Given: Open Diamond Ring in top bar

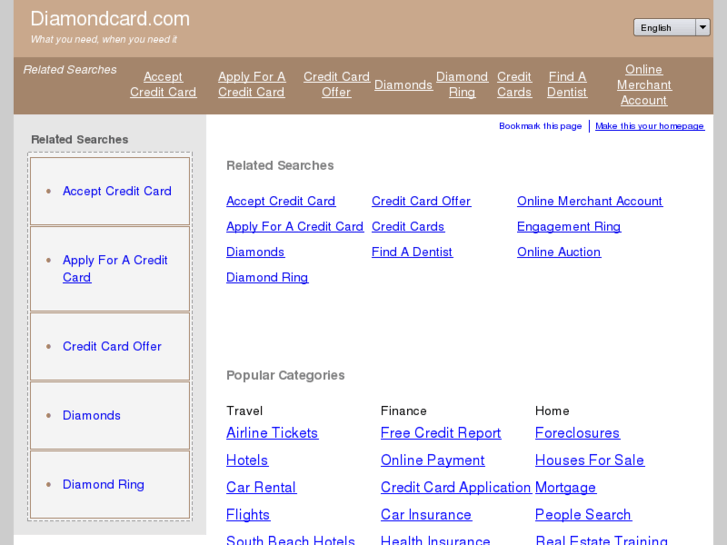Looking at the screenshot, I should point(462,84).
